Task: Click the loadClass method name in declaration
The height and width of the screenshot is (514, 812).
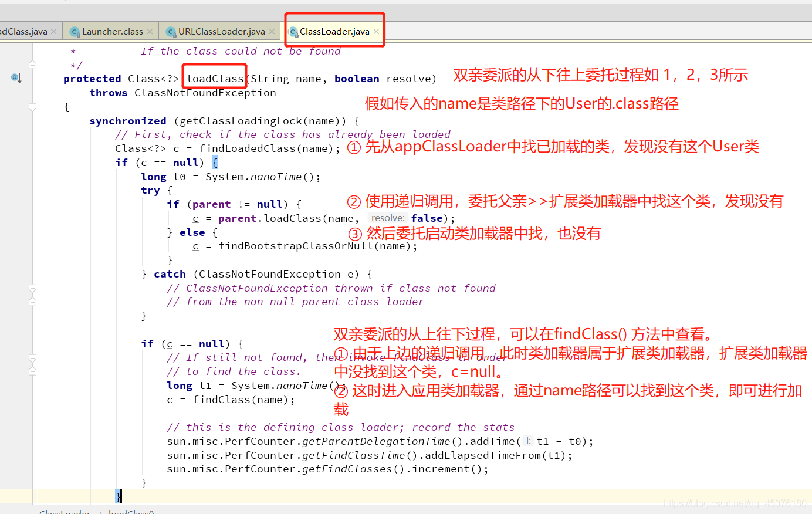Action: click(x=215, y=79)
